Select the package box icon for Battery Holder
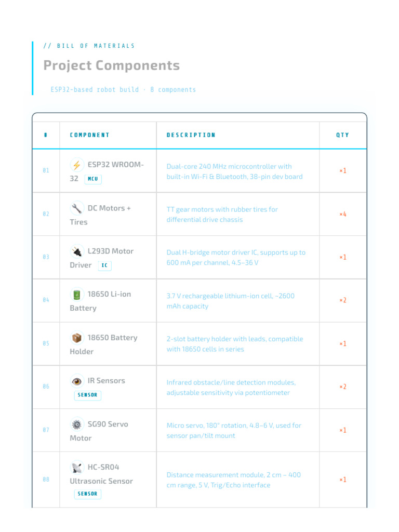 (x=77, y=338)
